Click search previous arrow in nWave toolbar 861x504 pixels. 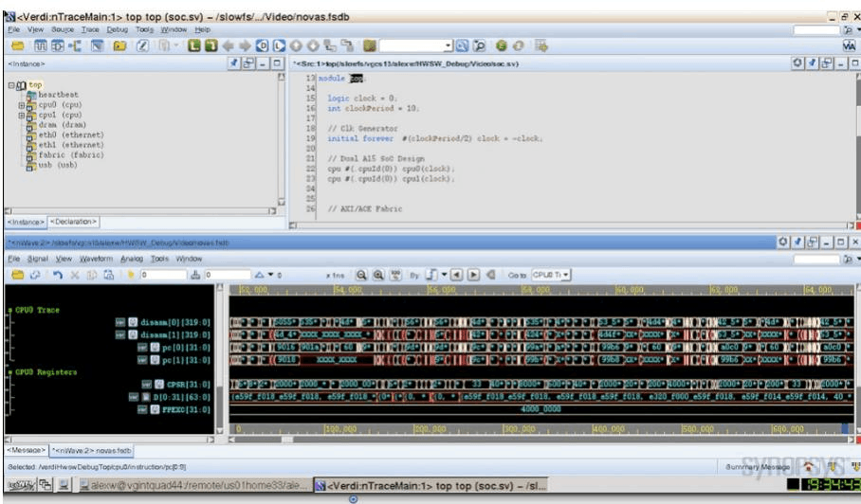coord(456,275)
